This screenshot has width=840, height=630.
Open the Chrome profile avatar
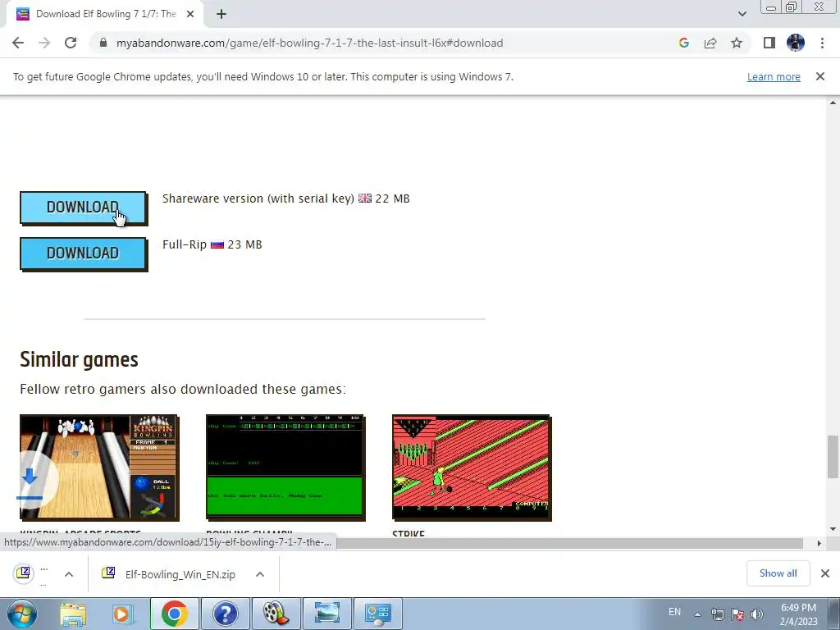tap(796, 43)
